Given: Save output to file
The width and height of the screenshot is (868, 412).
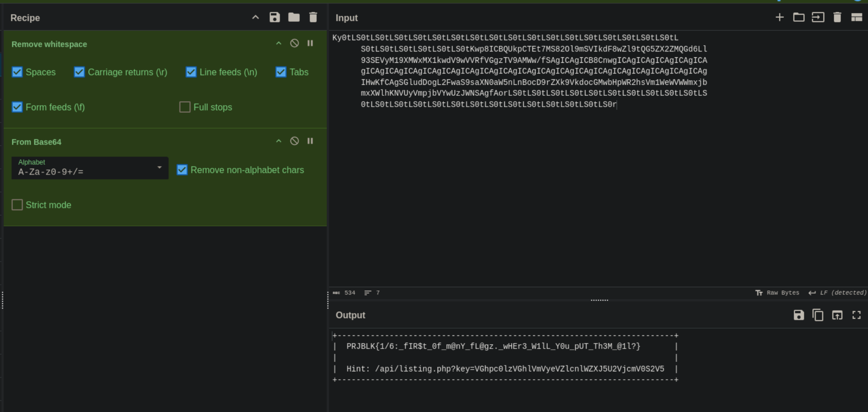Looking at the screenshot, I should point(799,315).
